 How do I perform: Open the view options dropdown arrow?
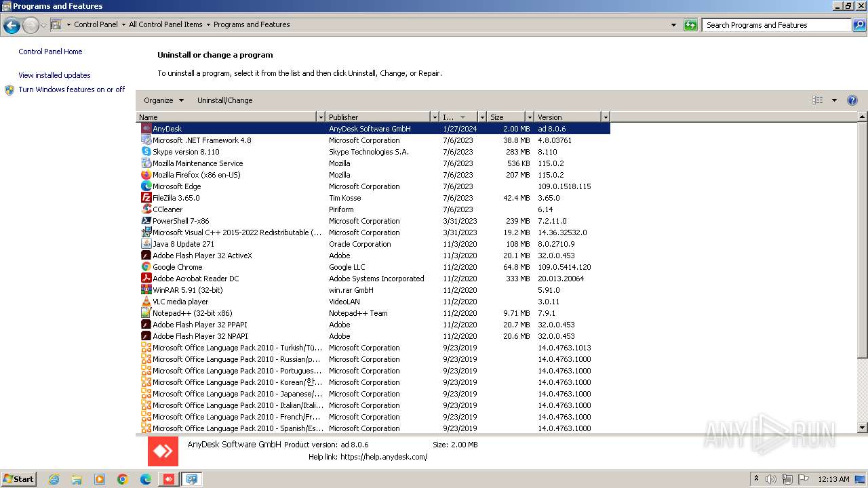click(x=834, y=100)
